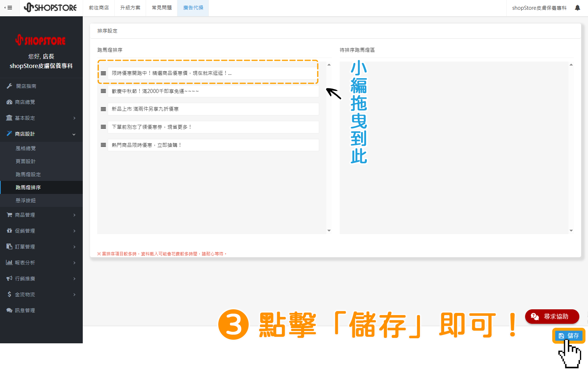The image size is (588, 369).
Task: Expand the 報表分析 chevron
Action: click(74, 263)
